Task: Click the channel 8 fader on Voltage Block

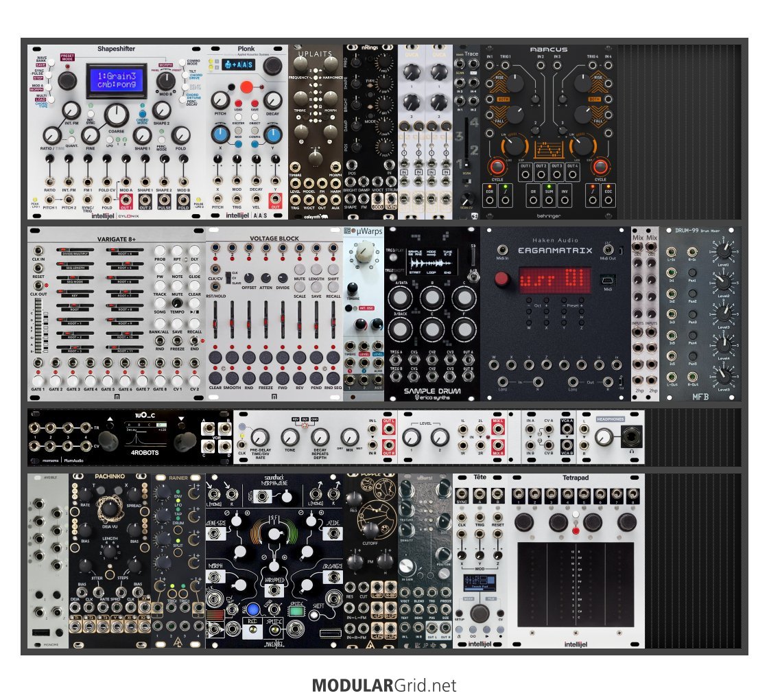Action: 333,320
